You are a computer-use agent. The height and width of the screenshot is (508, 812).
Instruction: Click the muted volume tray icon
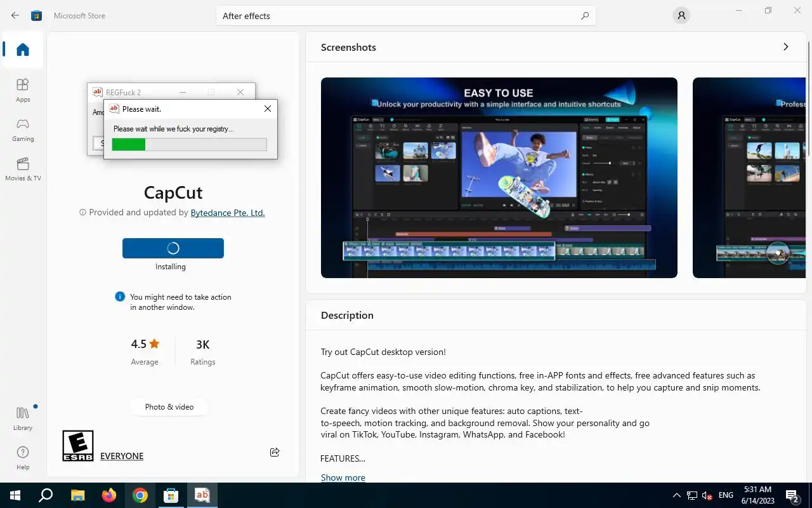point(707,495)
